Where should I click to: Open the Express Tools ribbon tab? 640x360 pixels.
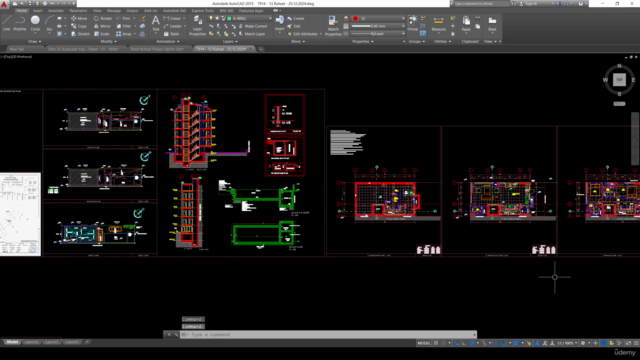click(203, 11)
